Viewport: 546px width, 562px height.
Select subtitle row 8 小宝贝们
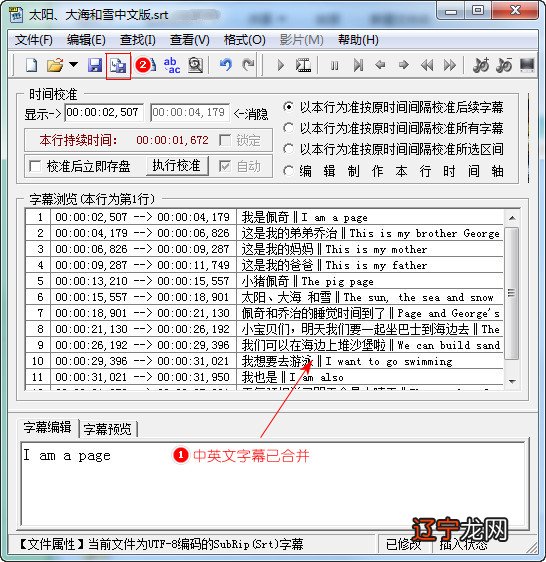(x=265, y=329)
